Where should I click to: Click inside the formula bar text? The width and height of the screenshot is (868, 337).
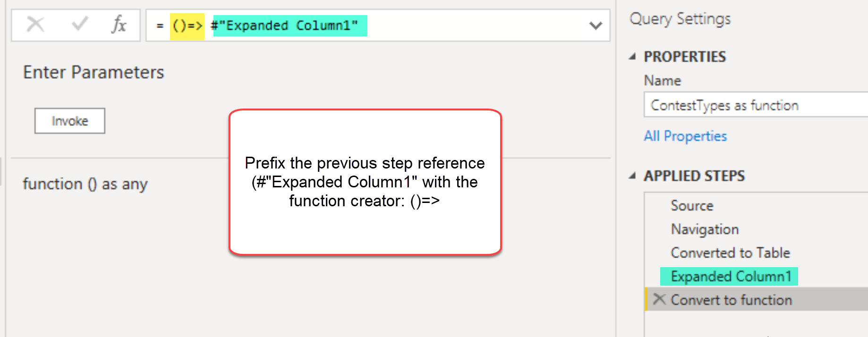[x=368, y=25]
